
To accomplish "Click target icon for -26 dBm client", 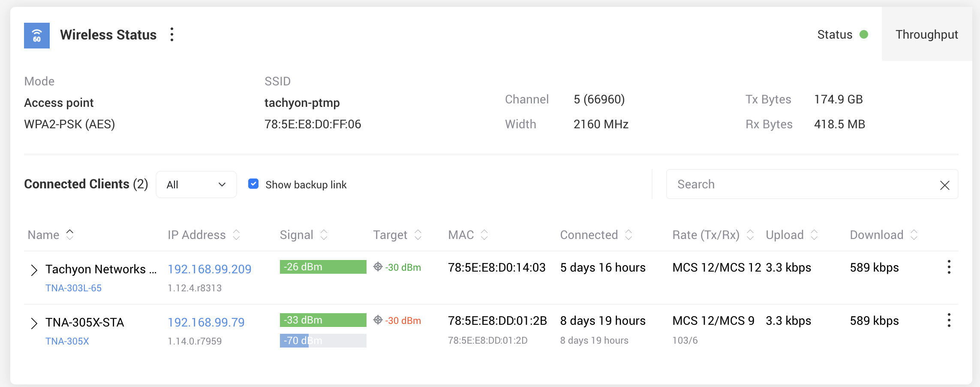I will 378,267.
